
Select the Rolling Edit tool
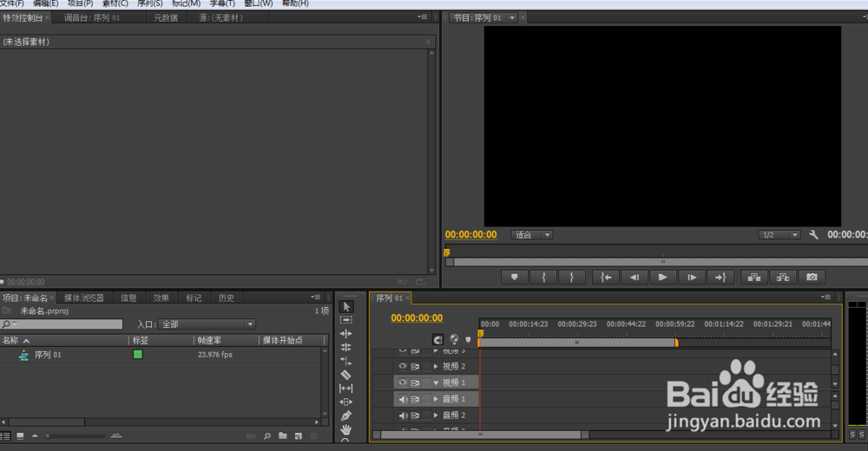[346, 347]
